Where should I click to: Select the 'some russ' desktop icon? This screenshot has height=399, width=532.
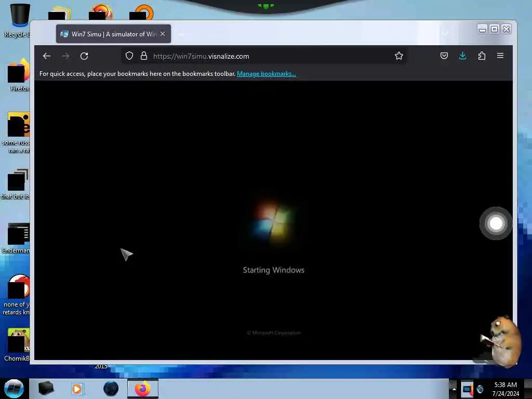coord(17,132)
